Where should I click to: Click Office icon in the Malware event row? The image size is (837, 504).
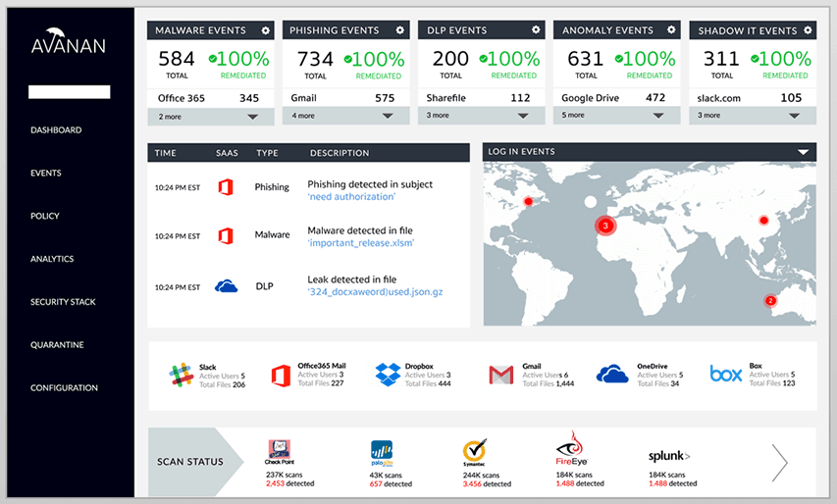(x=226, y=235)
